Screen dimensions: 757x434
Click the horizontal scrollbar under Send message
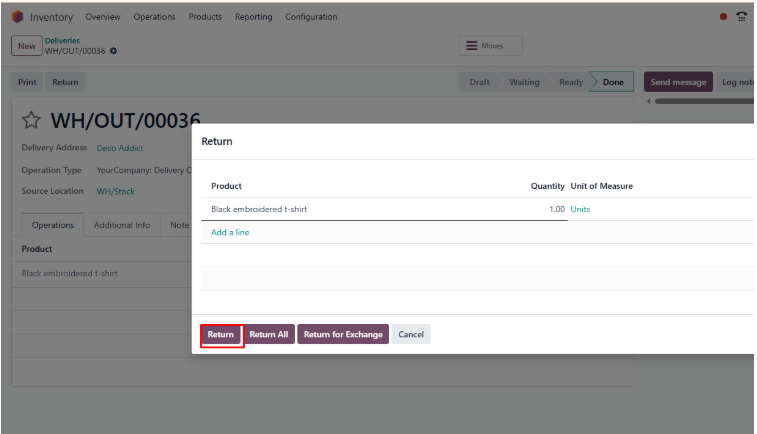click(700, 101)
